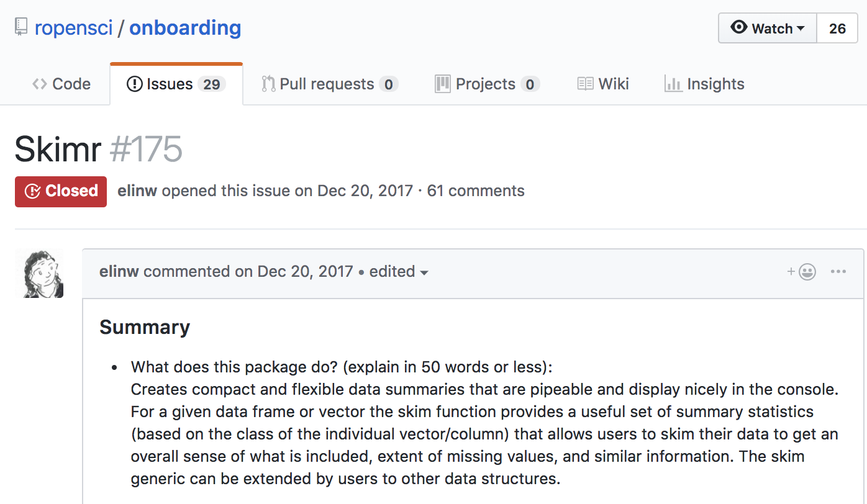The height and width of the screenshot is (504, 867).
Task: Switch to the Pull requests tab
Action: 330,84
